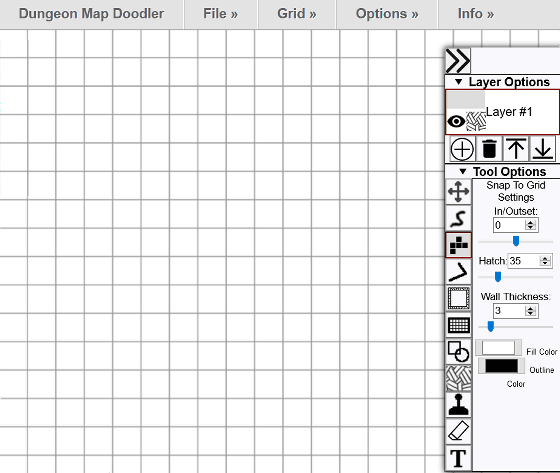Toggle Layer #1 visibility eye icon

[x=456, y=121]
